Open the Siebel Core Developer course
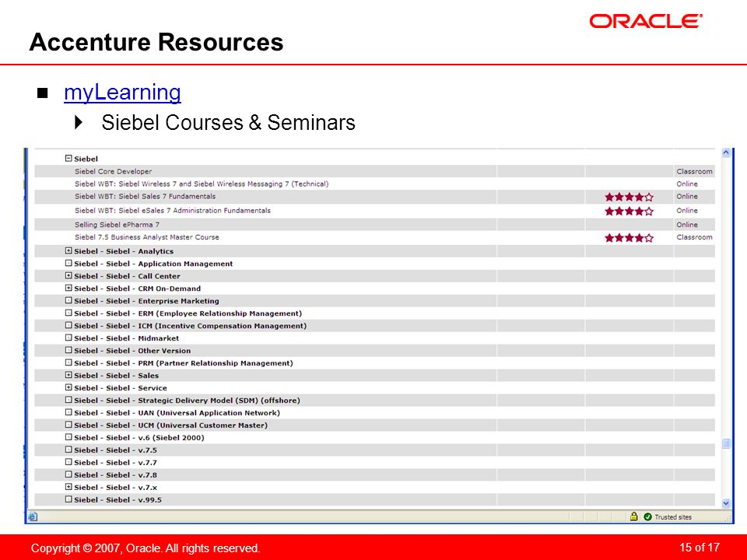The image size is (747, 560). pyautogui.click(x=113, y=171)
